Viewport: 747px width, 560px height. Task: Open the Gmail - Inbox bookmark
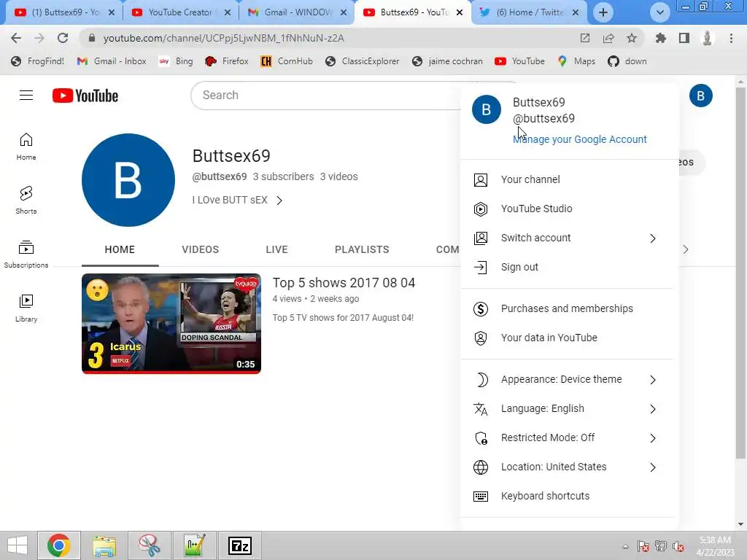tap(112, 61)
